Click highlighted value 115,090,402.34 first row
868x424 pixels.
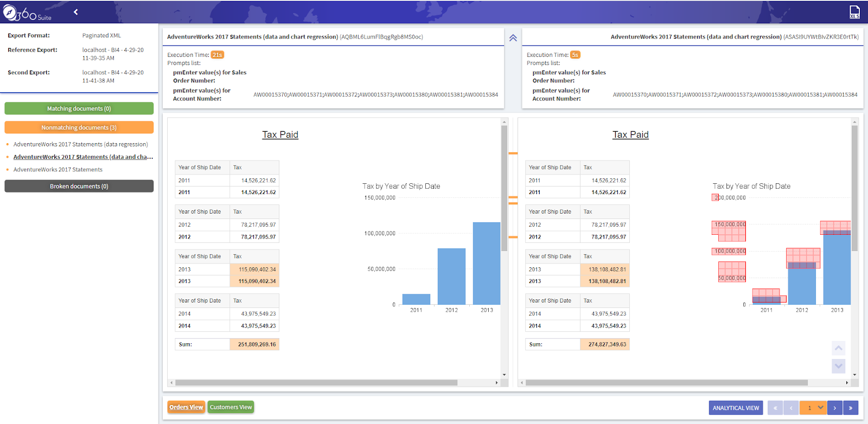tap(254, 269)
